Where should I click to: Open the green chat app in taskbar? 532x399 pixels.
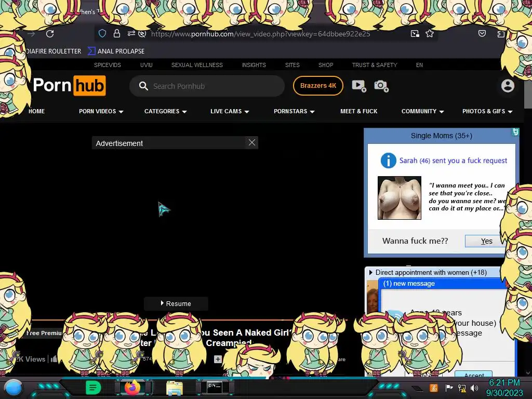(94, 388)
